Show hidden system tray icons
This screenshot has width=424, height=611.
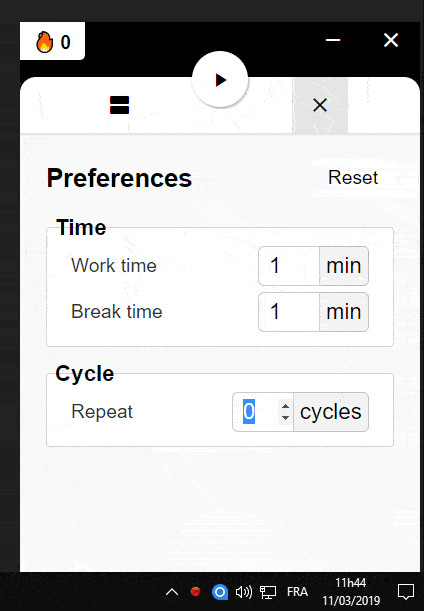172,592
